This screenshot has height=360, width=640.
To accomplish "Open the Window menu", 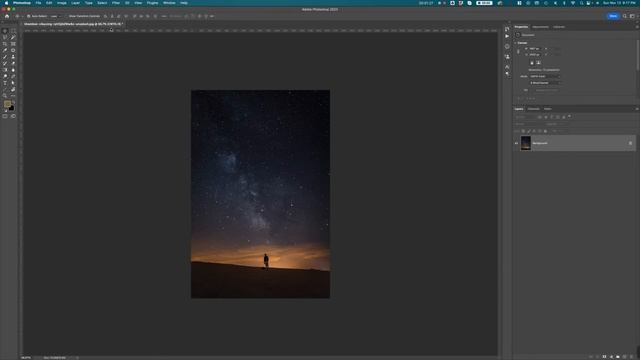I will (169, 3).
